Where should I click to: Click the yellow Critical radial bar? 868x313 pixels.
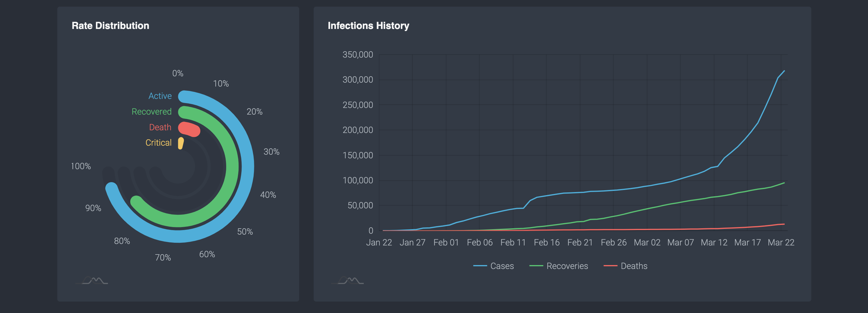pyautogui.click(x=181, y=143)
